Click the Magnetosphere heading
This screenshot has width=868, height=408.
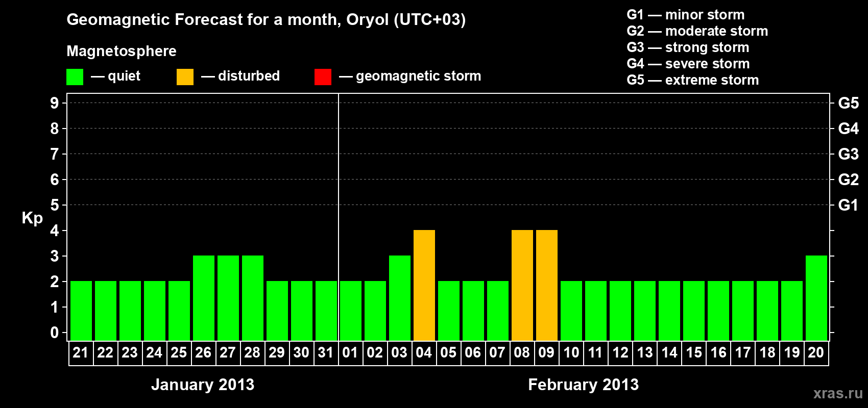(122, 52)
